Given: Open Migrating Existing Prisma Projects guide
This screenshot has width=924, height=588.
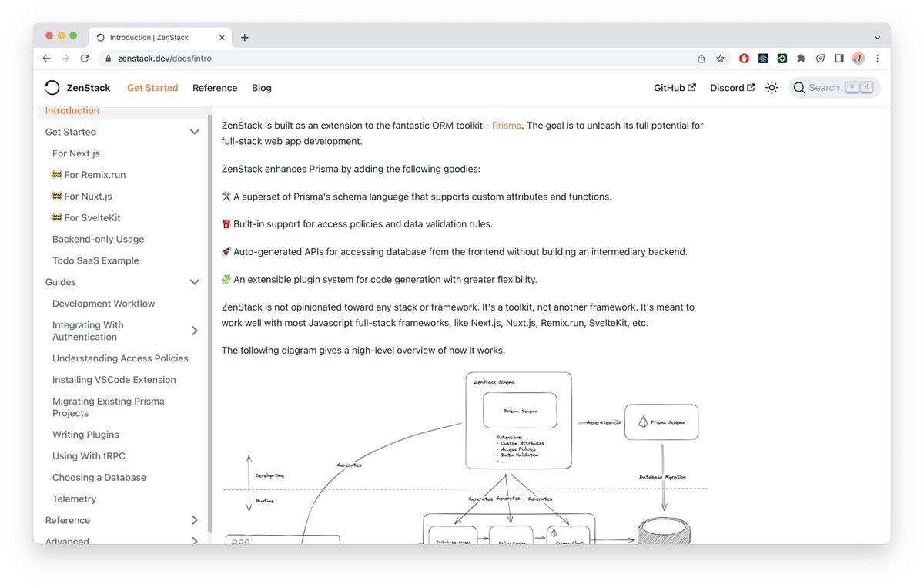Looking at the screenshot, I should coord(109,407).
